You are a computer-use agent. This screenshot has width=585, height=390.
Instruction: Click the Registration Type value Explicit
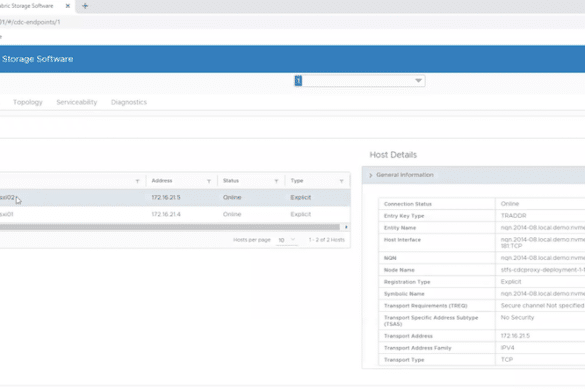coord(511,282)
